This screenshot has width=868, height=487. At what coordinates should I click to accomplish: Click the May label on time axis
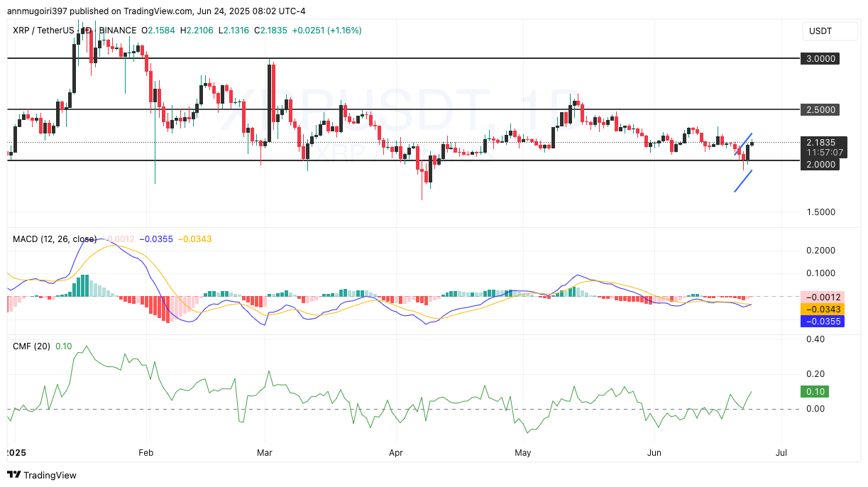[523, 452]
